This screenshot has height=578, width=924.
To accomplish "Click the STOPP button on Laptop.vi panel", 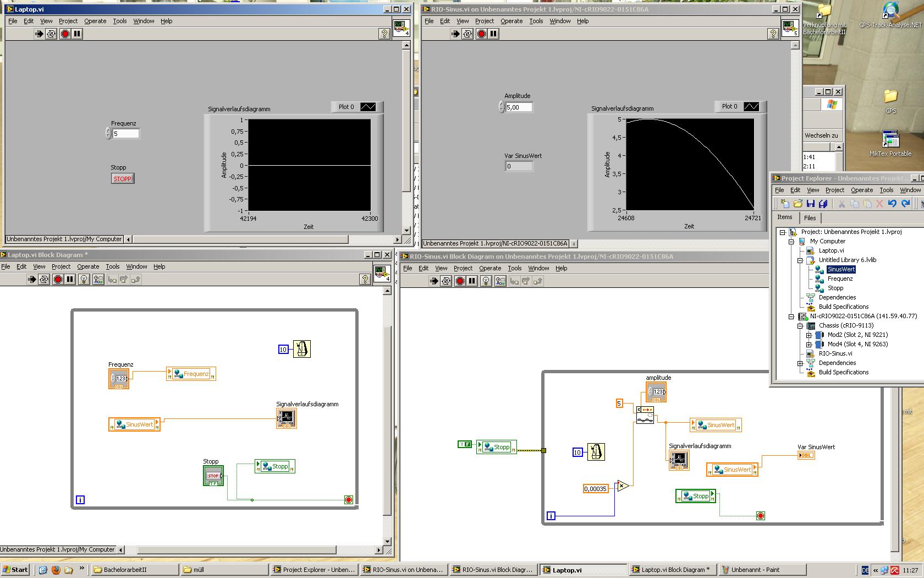I will pos(122,179).
